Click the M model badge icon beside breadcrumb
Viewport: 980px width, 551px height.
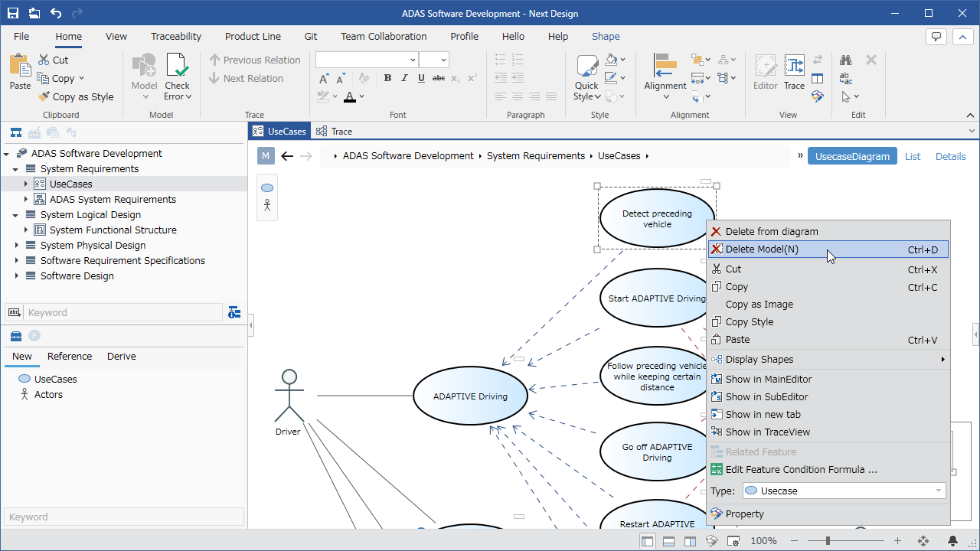point(266,156)
